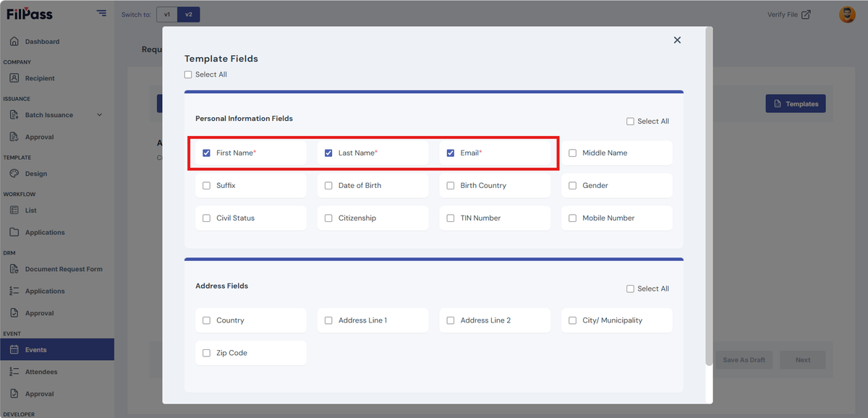
Task: Open the Events menu item
Action: 57,349
